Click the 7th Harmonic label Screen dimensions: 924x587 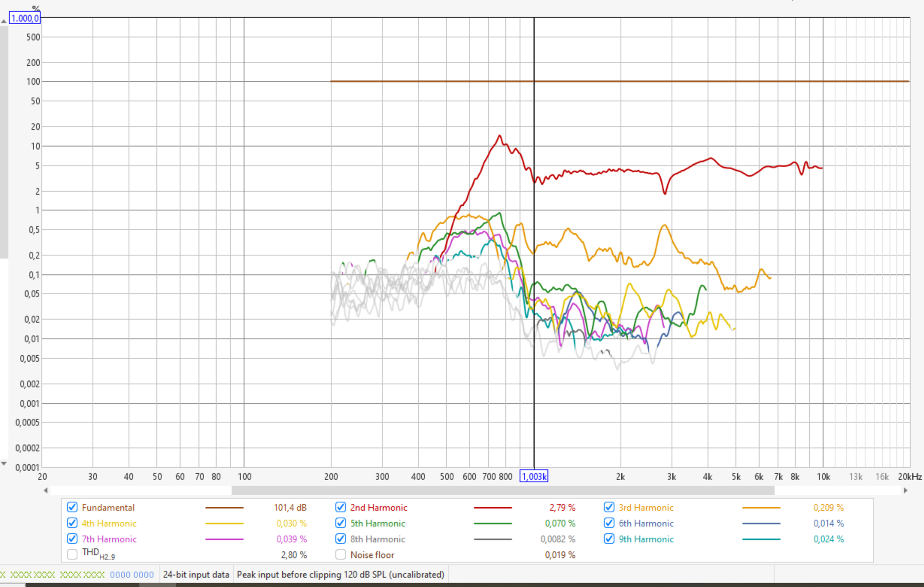point(109,539)
